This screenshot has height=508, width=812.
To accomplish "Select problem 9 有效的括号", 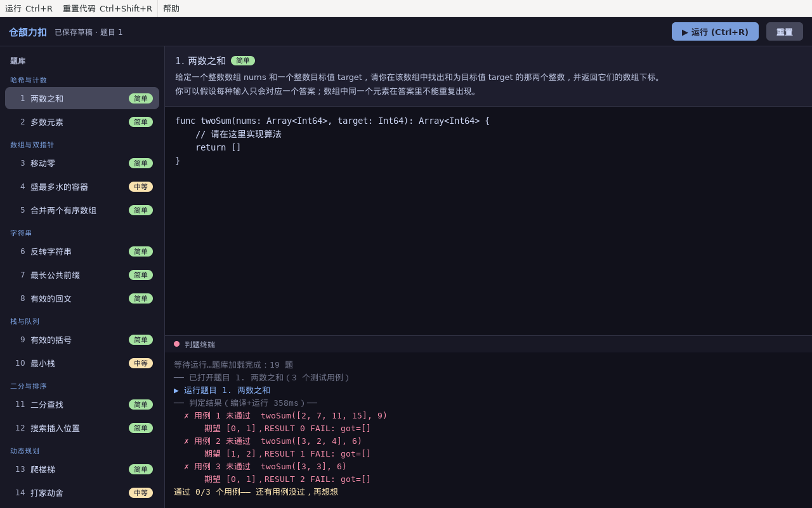I will [x=82, y=340].
